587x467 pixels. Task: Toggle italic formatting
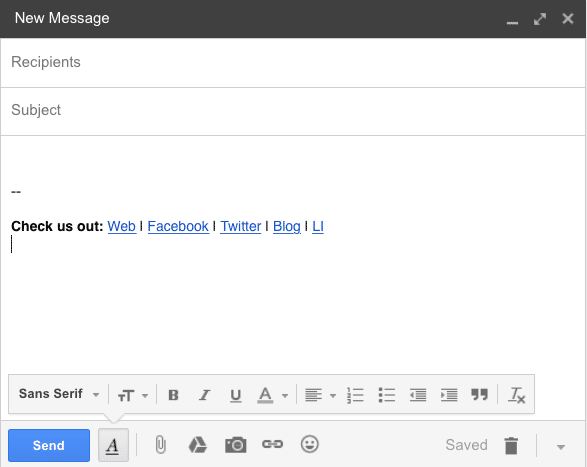coord(204,395)
